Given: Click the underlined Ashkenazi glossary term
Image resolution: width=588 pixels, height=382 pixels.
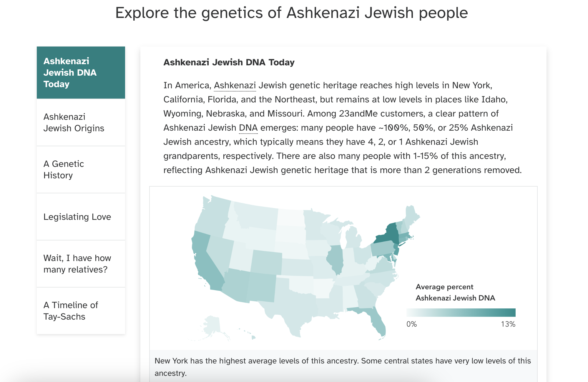Looking at the screenshot, I should (235, 85).
